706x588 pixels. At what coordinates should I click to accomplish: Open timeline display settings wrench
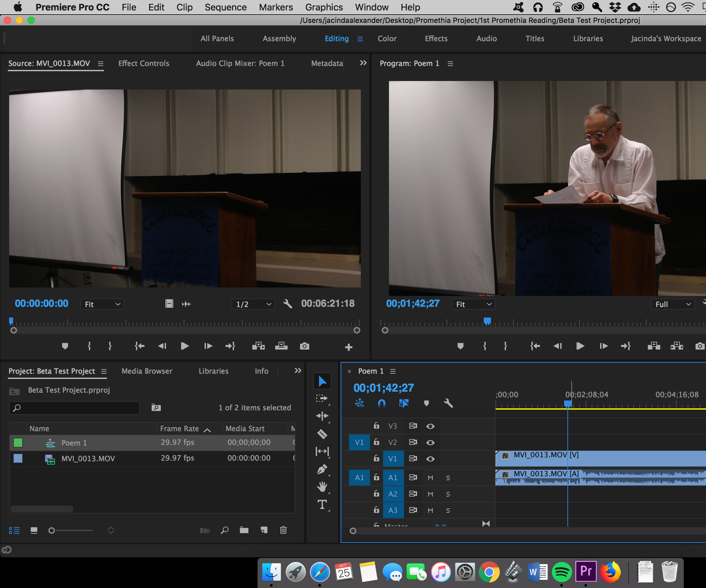(448, 403)
